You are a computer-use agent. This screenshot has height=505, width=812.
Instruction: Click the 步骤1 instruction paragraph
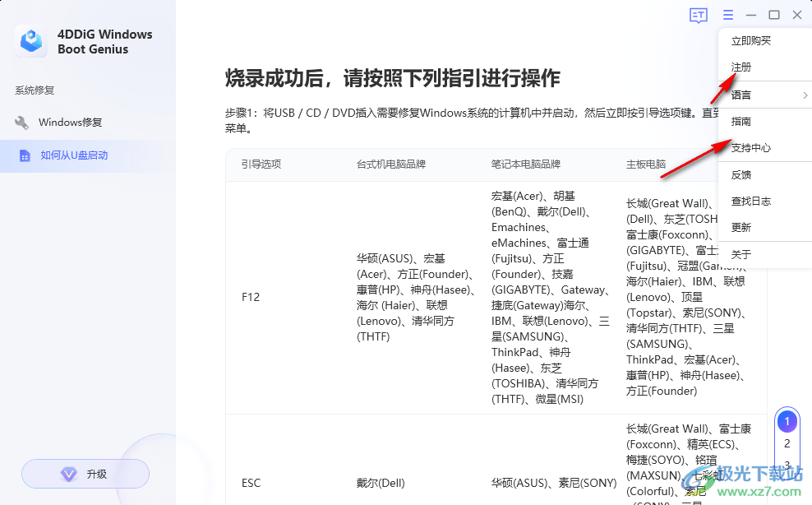(473, 120)
